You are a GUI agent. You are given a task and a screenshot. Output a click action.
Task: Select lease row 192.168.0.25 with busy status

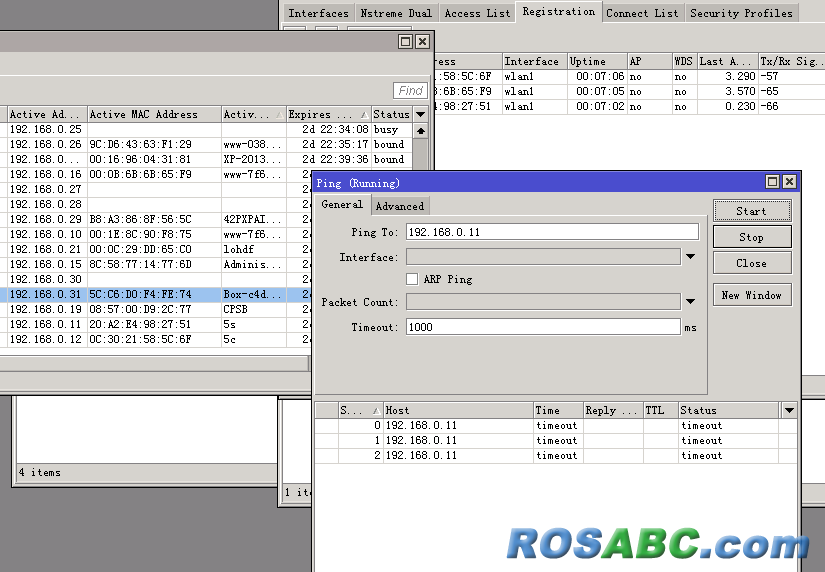point(206,129)
